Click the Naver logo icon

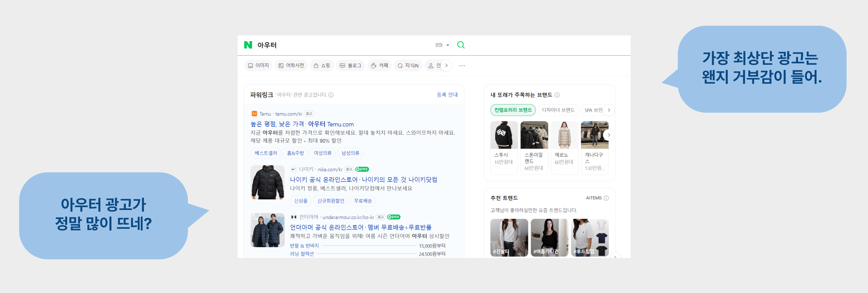coord(248,45)
